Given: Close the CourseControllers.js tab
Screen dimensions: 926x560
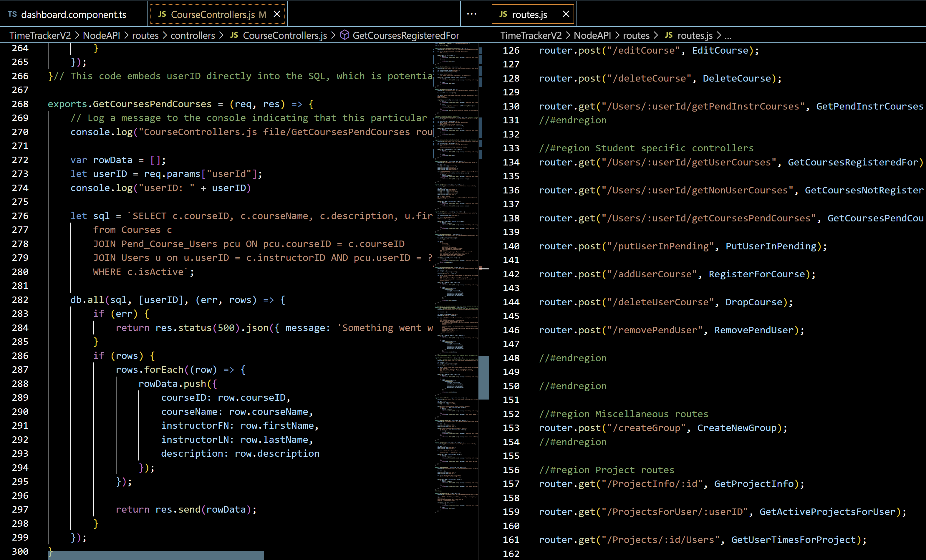Looking at the screenshot, I should (277, 14).
